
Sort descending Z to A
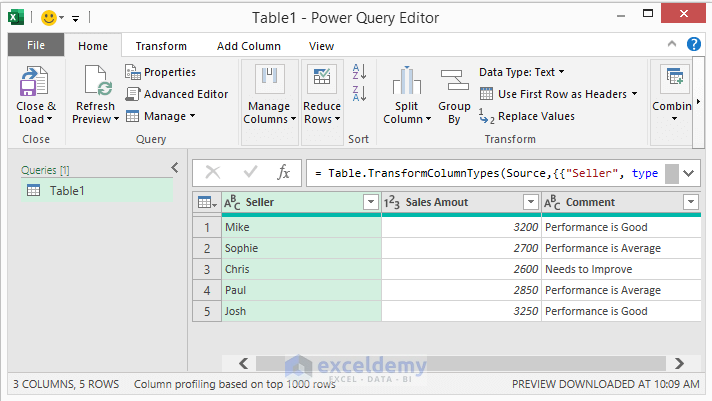pyautogui.click(x=359, y=94)
